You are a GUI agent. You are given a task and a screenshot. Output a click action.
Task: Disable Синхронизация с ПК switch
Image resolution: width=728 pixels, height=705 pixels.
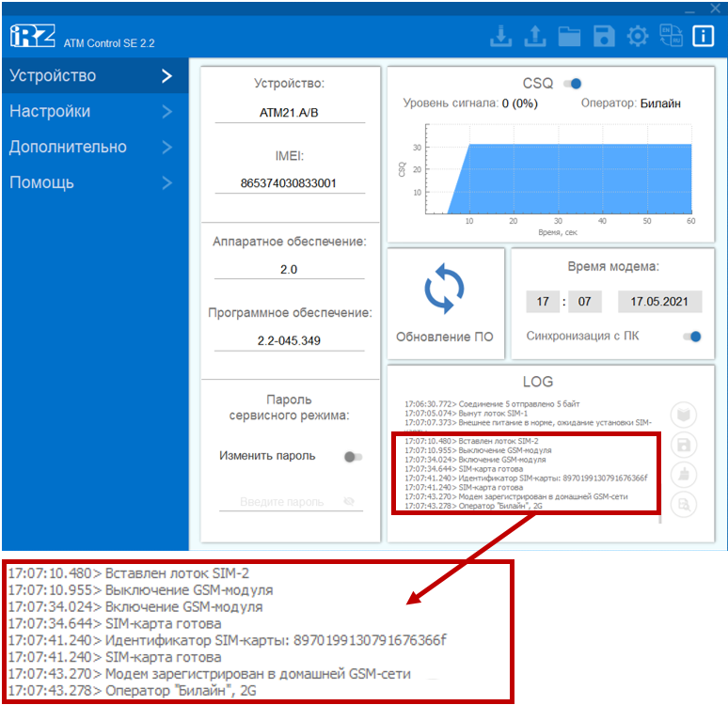(x=692, y=336)
